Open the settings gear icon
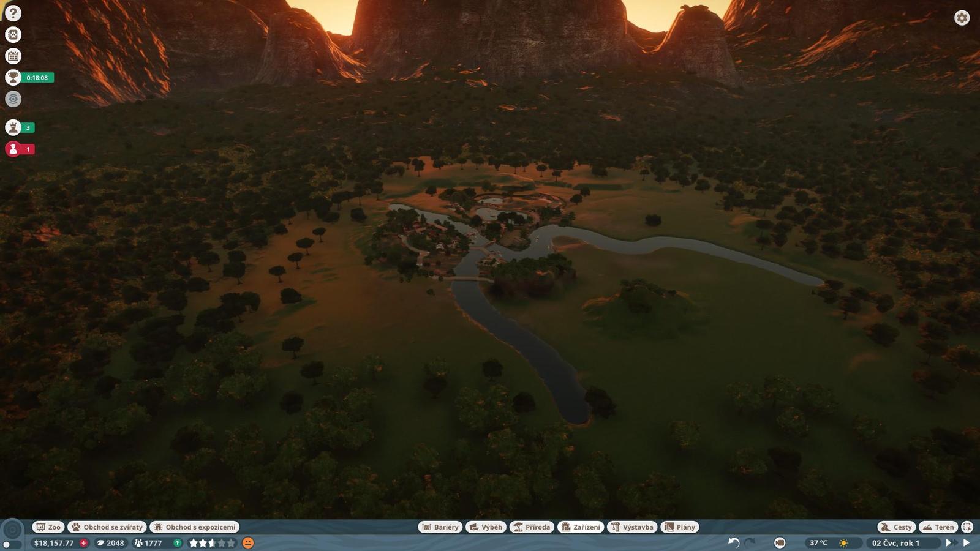The image size is (980, 551). [962, 18]
